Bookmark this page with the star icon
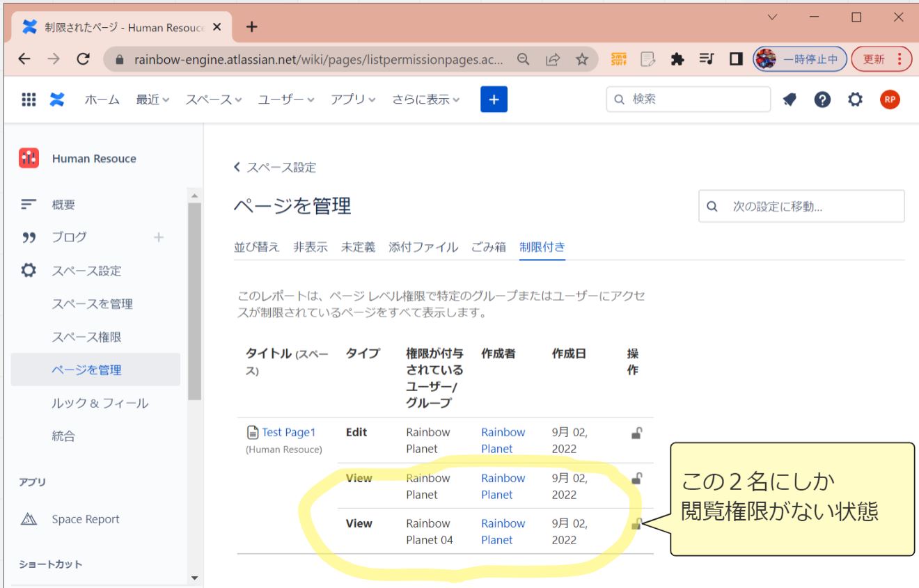The width and height of the screenshot is (919, 588). [x=582, y=59]
